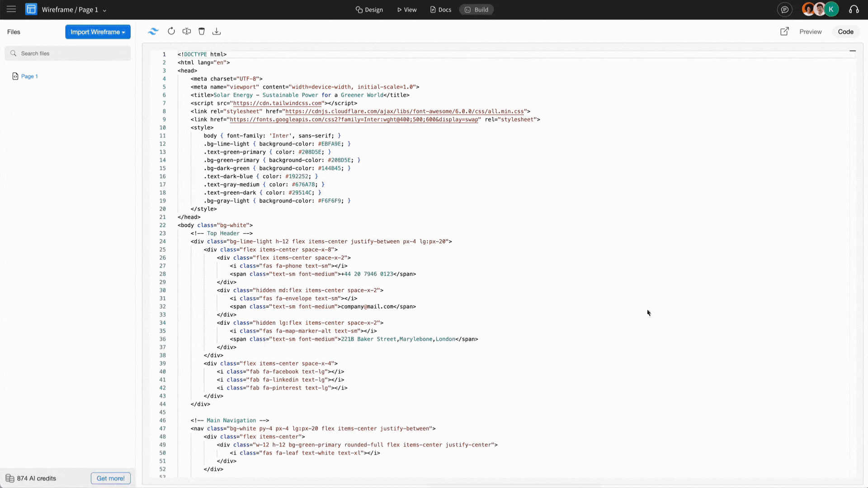This screenshot has width=868, height=488.
Task: Click the Get more! credits button
Action: point(111,479)
